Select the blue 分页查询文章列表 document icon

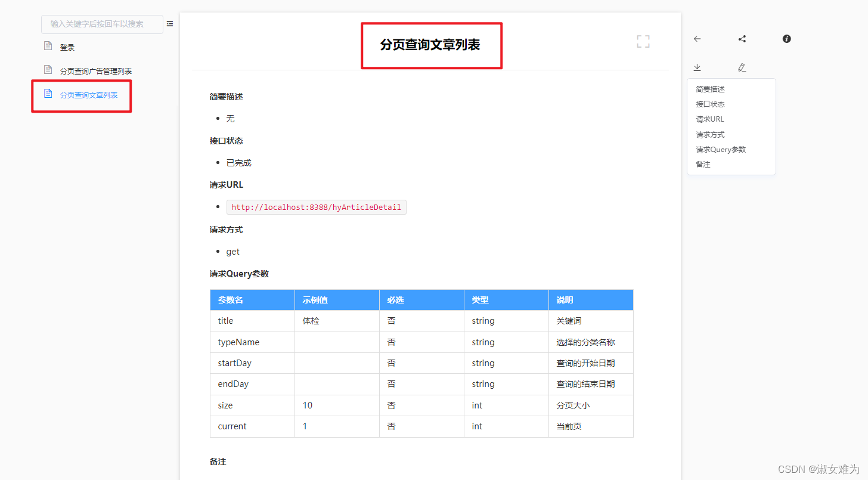point(48,94)
